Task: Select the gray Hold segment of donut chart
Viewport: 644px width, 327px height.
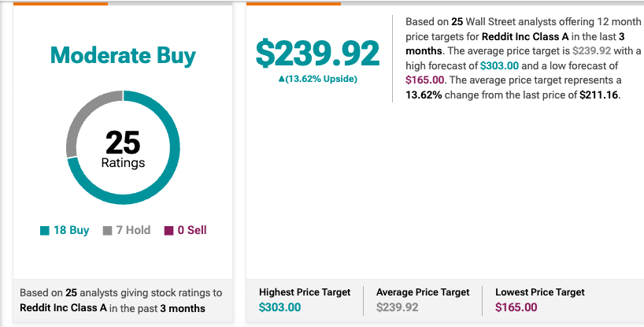Action: (76, 126)
